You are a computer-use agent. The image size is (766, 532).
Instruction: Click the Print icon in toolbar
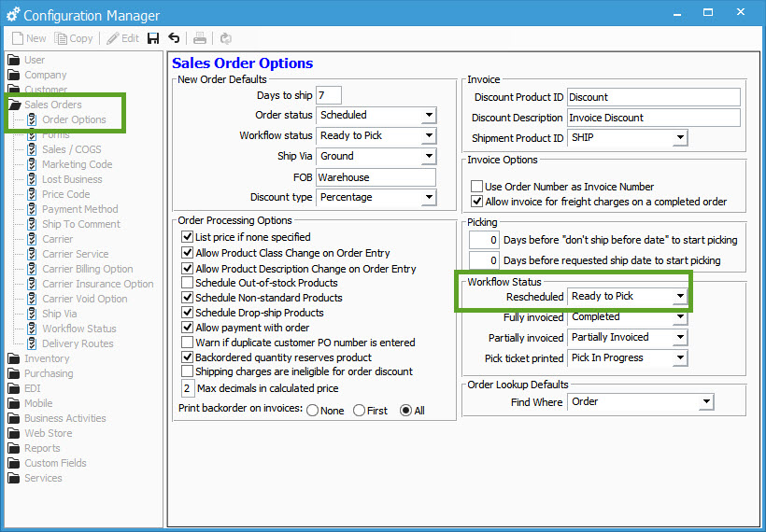200,38
